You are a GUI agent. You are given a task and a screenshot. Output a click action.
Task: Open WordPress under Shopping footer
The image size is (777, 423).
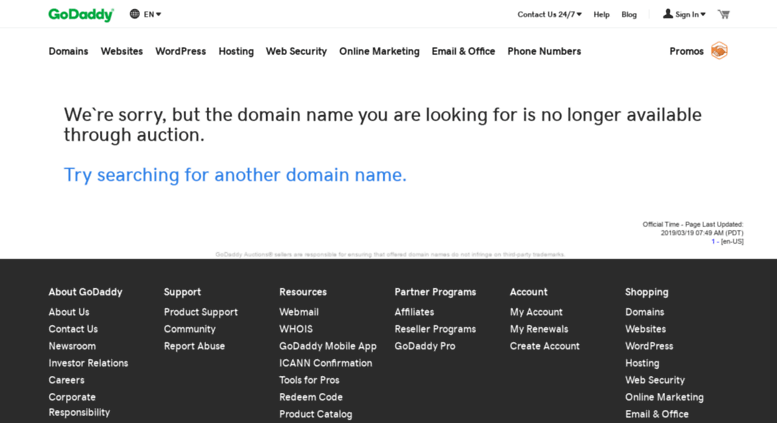pyautogui.click(x=649, y=346)
